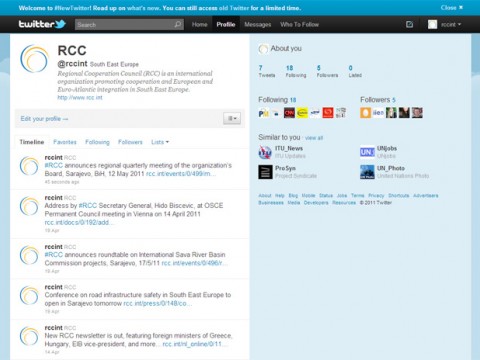Open the ITU_News profile name
Screen dimensions: 480x360
coord(289,148)
